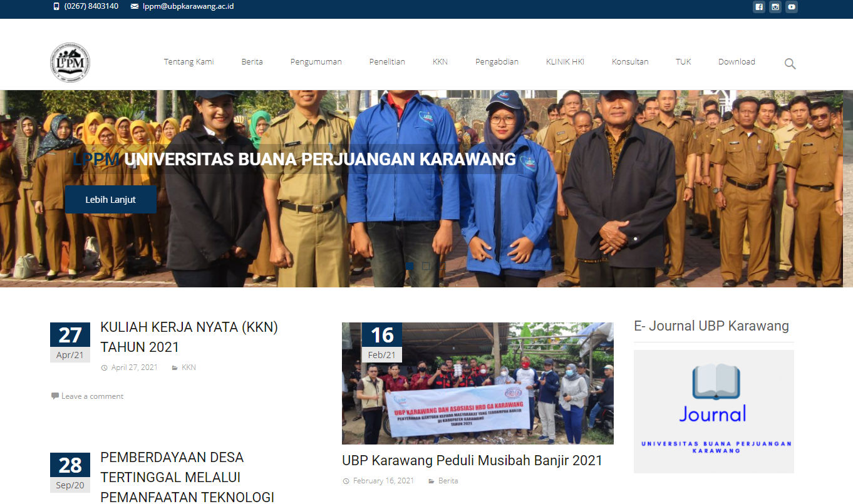Click the Lebih Lanjut button
The width and height of the screenshot is (853, 504).
point(111,200)
